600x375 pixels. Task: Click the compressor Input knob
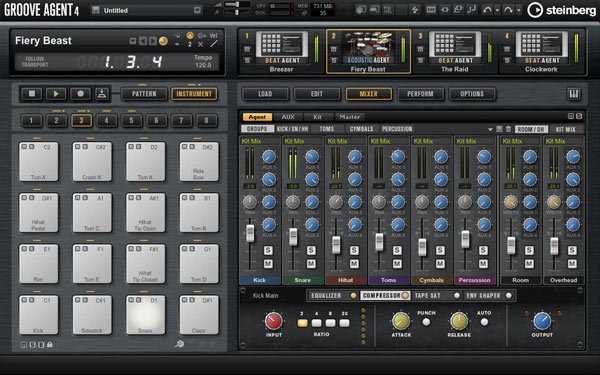coord(274,321)
